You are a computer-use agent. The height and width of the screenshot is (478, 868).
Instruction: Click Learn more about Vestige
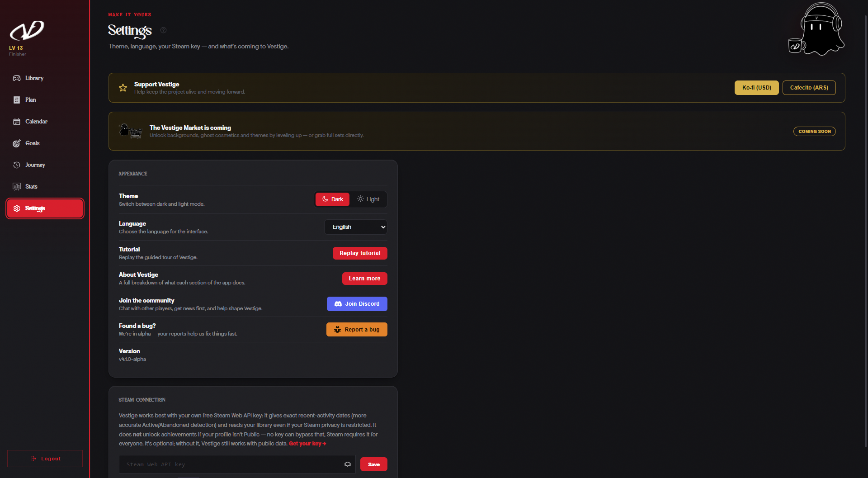point(364,279)
